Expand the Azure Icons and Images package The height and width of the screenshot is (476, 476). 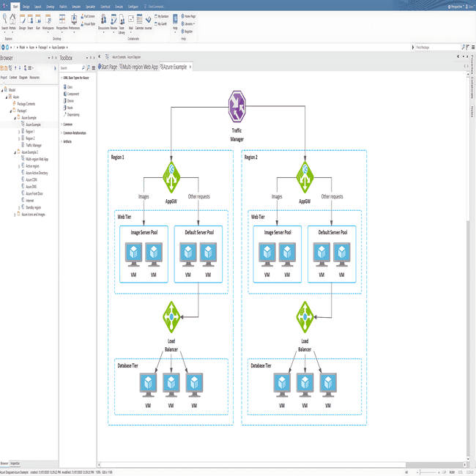click(x=15, y=215)
